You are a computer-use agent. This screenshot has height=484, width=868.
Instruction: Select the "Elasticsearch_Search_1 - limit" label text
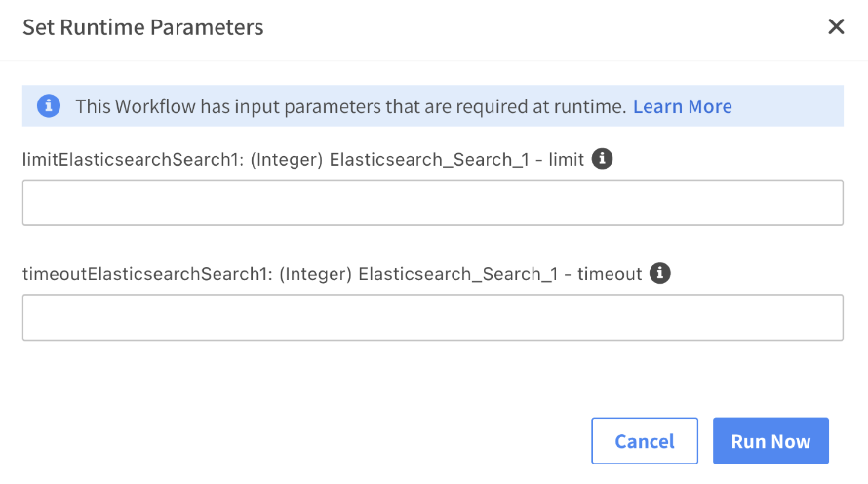(x=456, y=159)
